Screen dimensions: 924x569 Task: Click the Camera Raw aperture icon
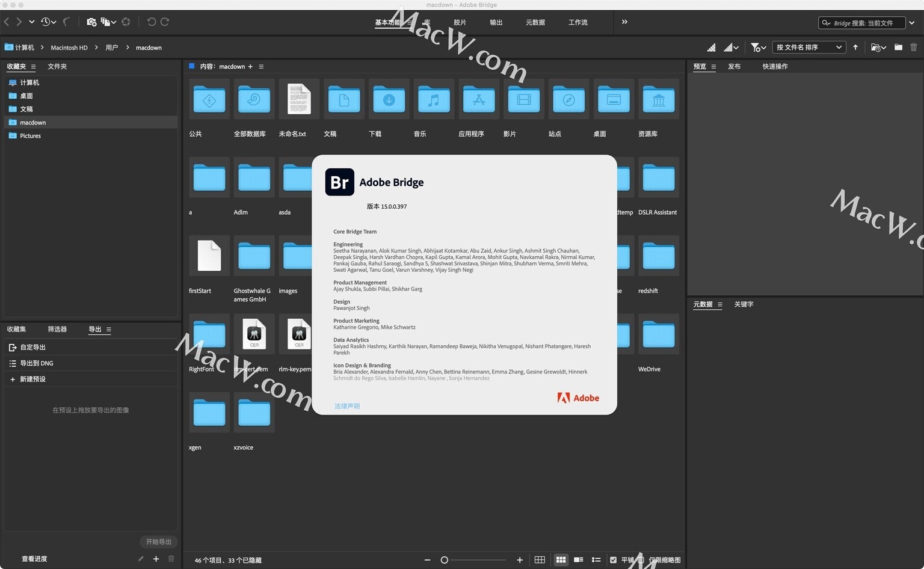126,22
